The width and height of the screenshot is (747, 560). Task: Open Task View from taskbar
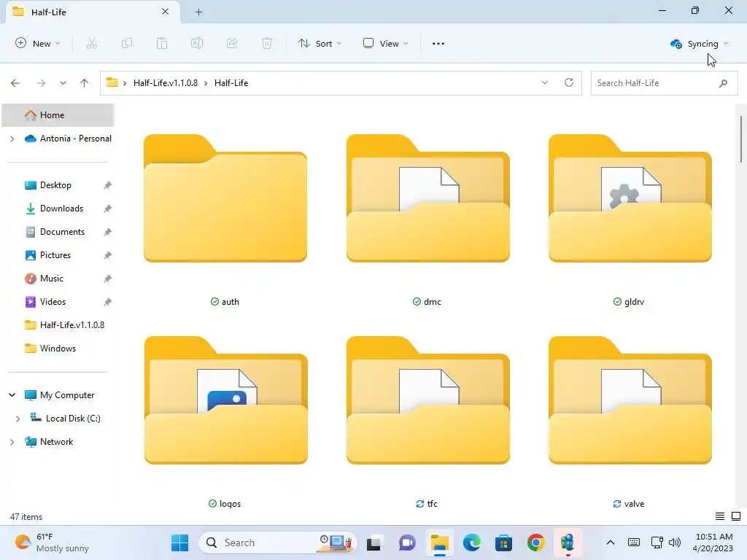tap(373, 542)
